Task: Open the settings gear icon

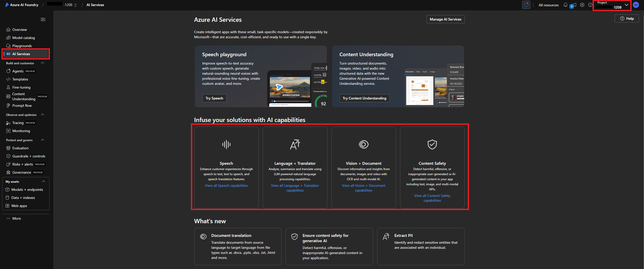Action: point(582,5)
